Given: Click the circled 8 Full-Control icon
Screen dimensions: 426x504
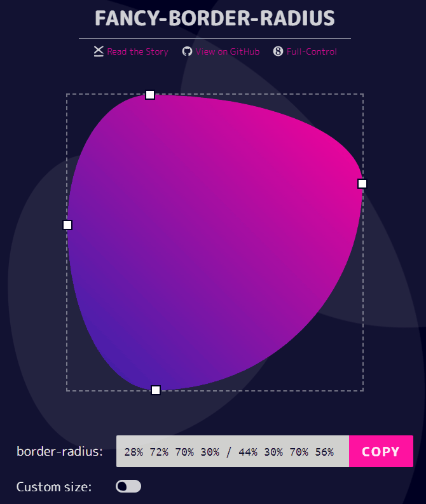Looking at the screenshot, I should click(278, 51).
